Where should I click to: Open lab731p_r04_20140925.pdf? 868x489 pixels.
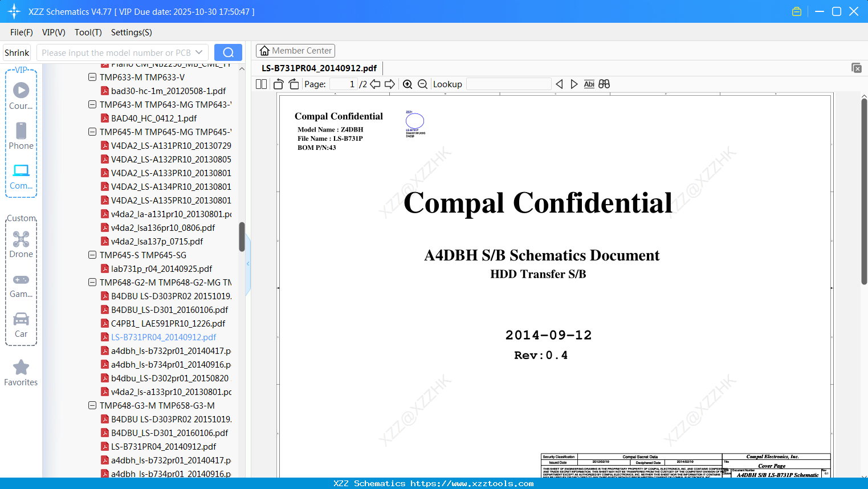(162, 268)
